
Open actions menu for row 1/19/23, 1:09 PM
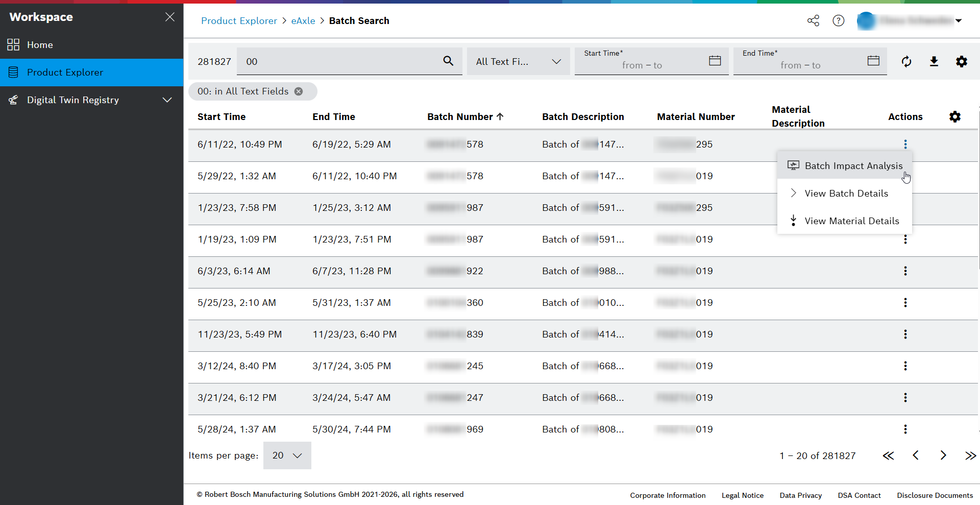pyautogui.click(x=905, y=239)
